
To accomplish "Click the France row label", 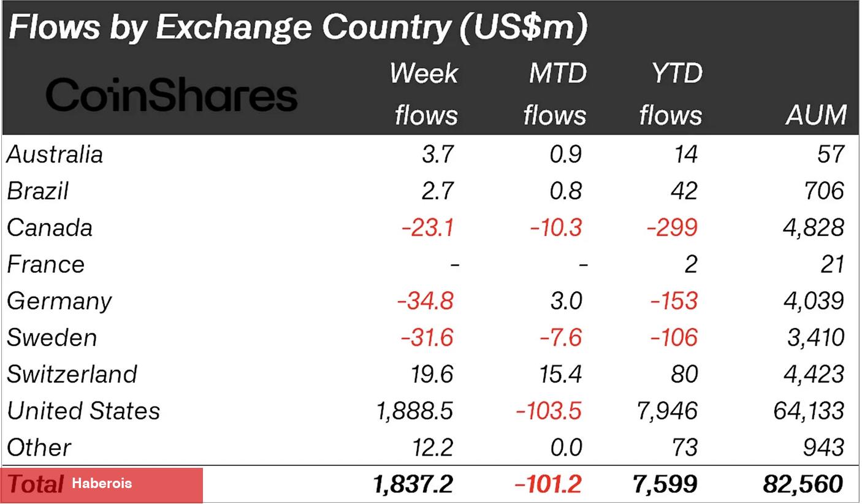I will click(x=45, y=264).
